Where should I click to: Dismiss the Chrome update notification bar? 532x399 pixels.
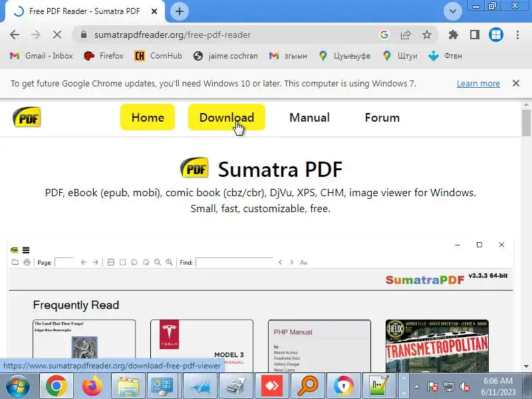pos(516,83)
